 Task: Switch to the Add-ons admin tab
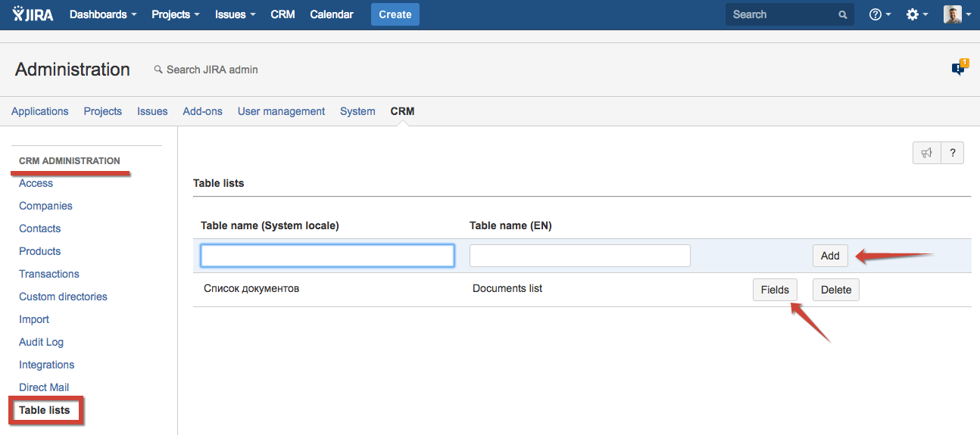point(202,111)
